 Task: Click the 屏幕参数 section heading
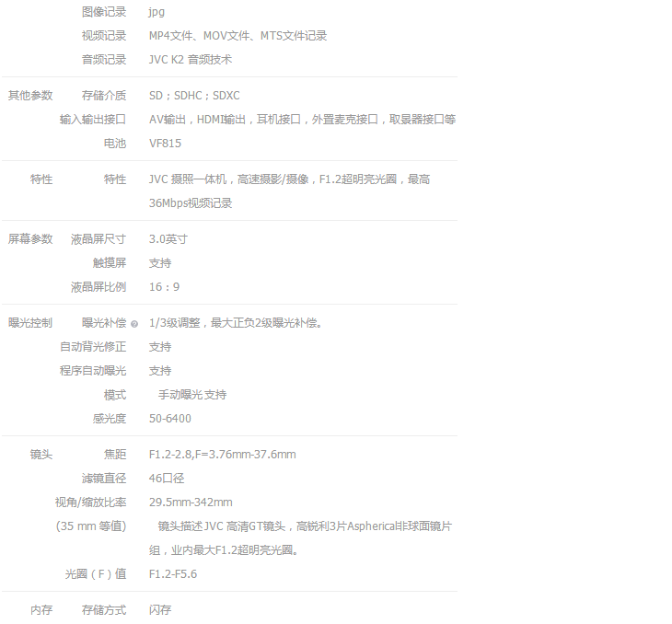click(30, 239)
